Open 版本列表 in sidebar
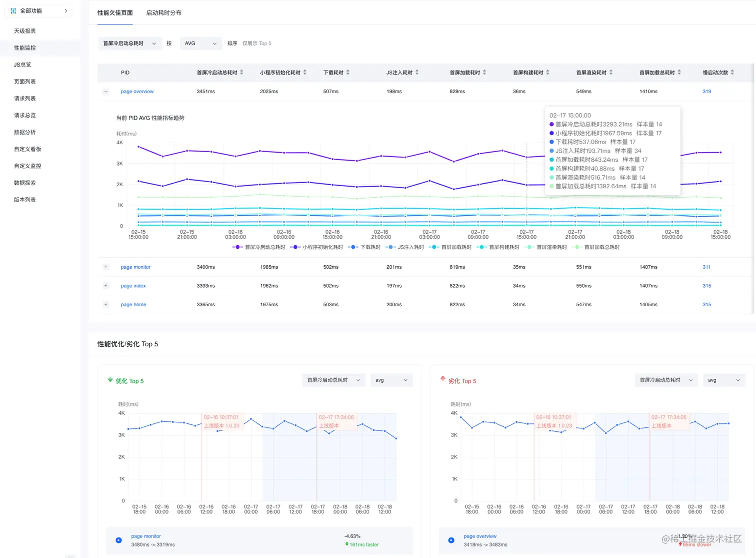The height and width of the screenshot is (558, 756). (25, 200)
